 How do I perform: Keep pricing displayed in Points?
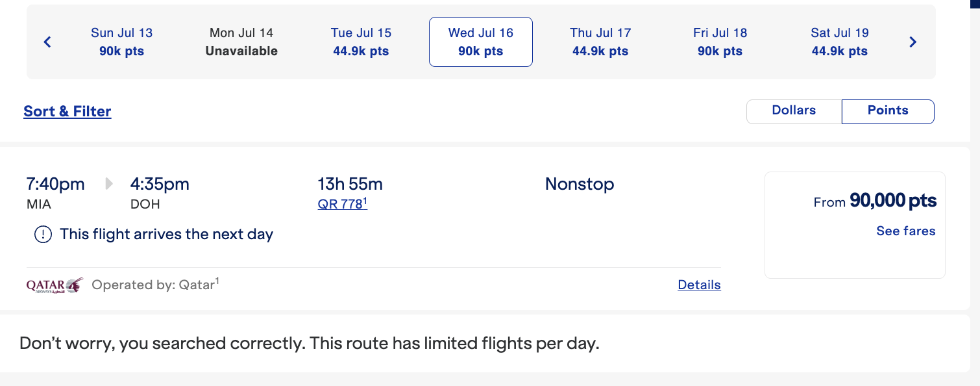[887, 110]
